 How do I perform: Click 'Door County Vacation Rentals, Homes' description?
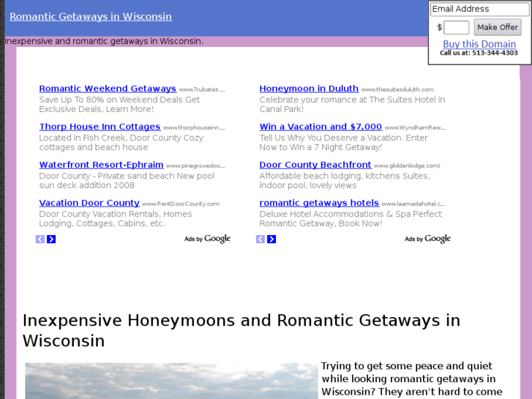[116, 218]
